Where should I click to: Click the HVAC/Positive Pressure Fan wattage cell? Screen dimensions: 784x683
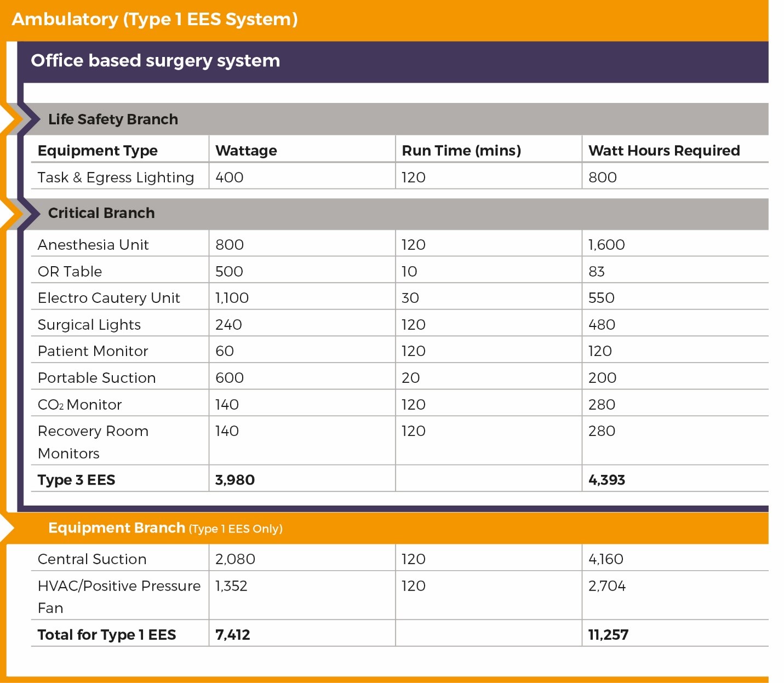pyautogui.click(x=230, y=586)
